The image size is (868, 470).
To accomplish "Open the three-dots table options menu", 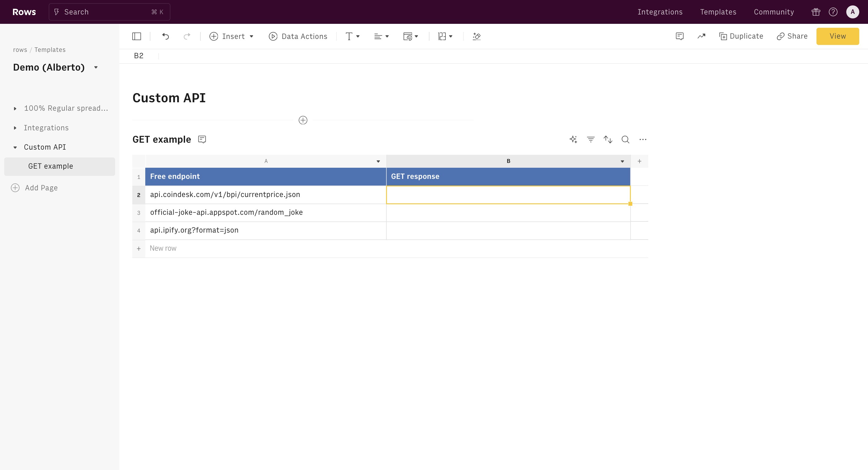I will point(643,139).
